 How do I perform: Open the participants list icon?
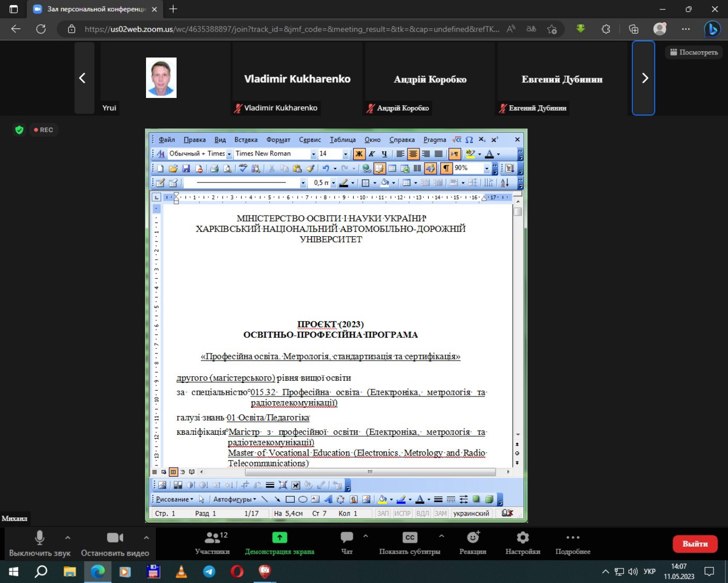click(x=212, y=537)
